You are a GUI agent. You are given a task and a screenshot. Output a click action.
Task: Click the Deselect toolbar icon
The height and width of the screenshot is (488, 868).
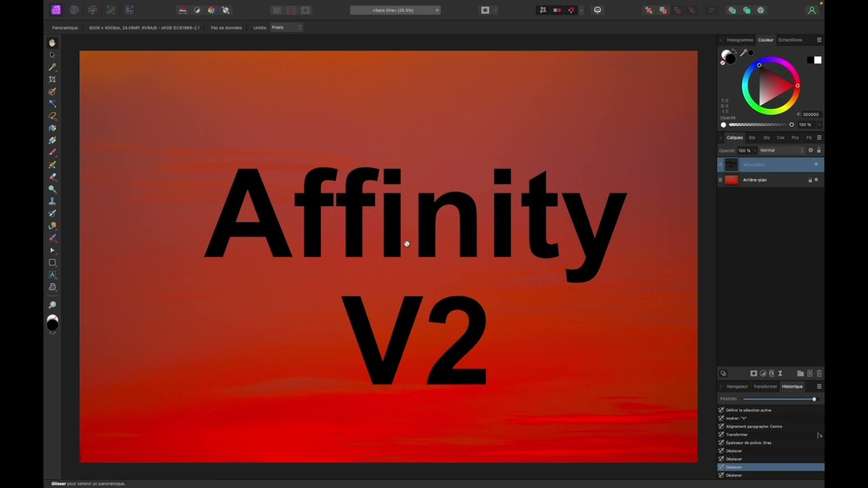291,10
